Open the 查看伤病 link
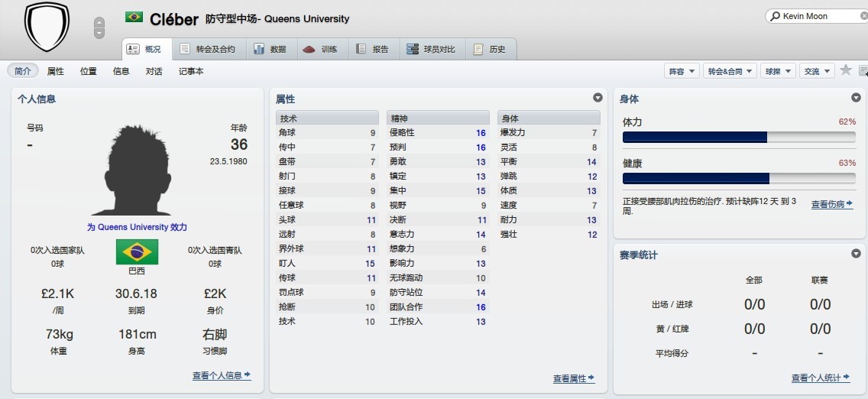Screen dimensions: 868x399 pos(832,204)
